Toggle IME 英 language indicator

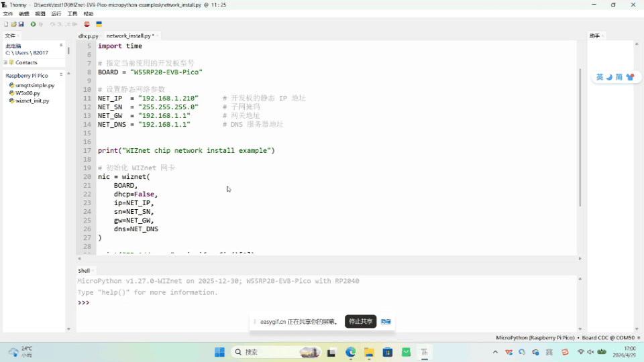click(x=600, y=77)
